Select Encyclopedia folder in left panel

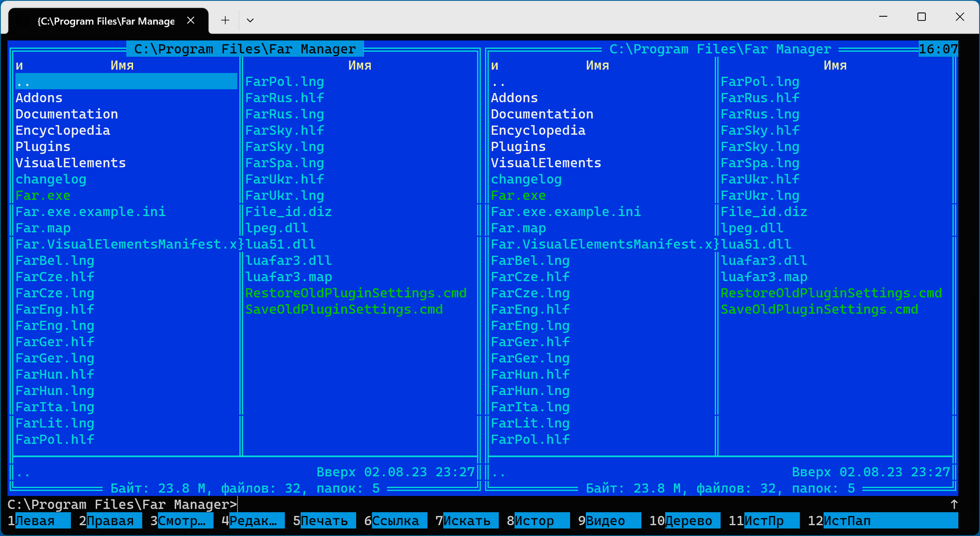[x=63, y=130]
